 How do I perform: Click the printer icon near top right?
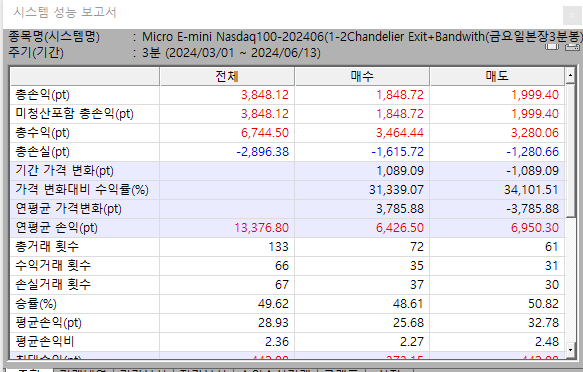573,47
